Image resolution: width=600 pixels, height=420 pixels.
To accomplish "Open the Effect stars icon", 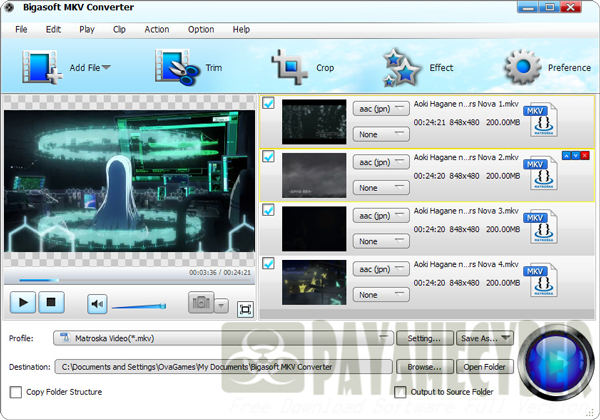I will click(x=401, y=67).
